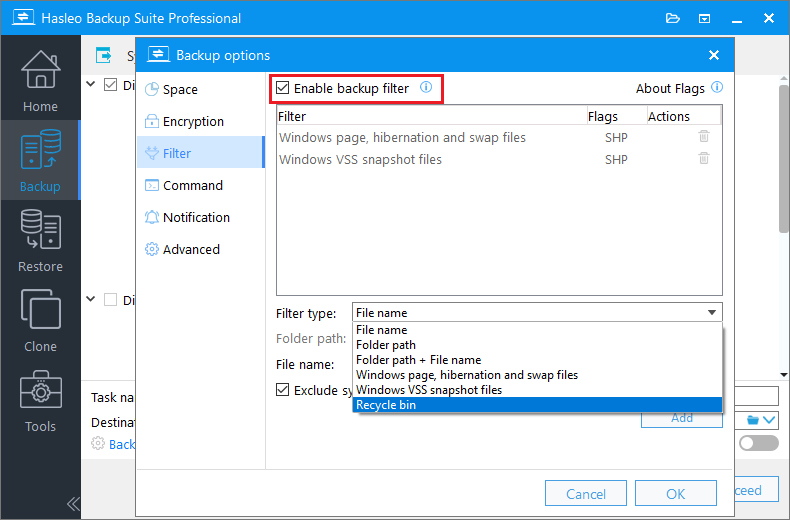
Task: Click the browse destination folder icon
Action: tap(753, 420)
